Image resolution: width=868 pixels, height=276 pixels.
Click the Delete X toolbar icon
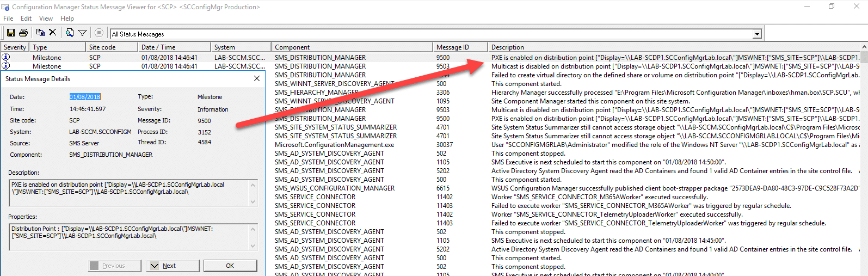[x=52, y=33]
